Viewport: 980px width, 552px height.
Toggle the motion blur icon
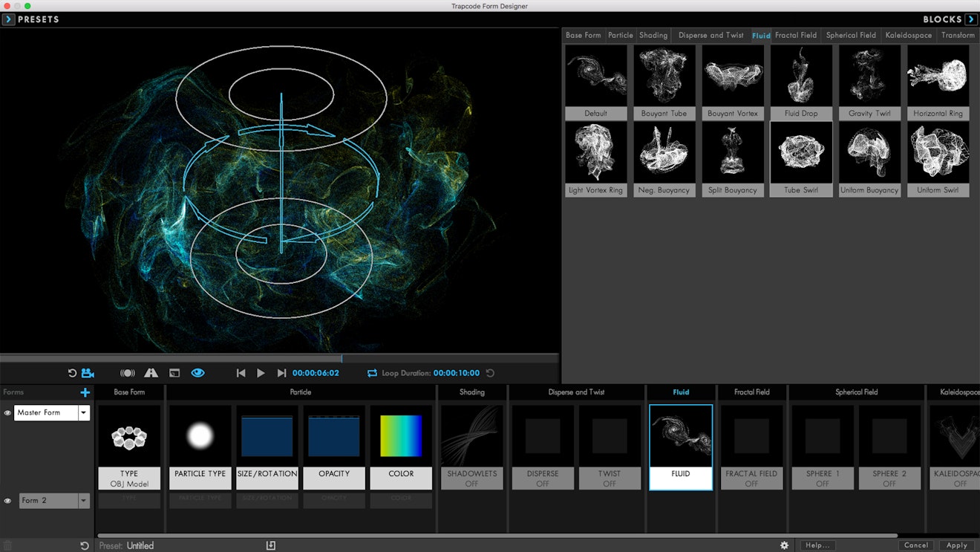[127, 372]
